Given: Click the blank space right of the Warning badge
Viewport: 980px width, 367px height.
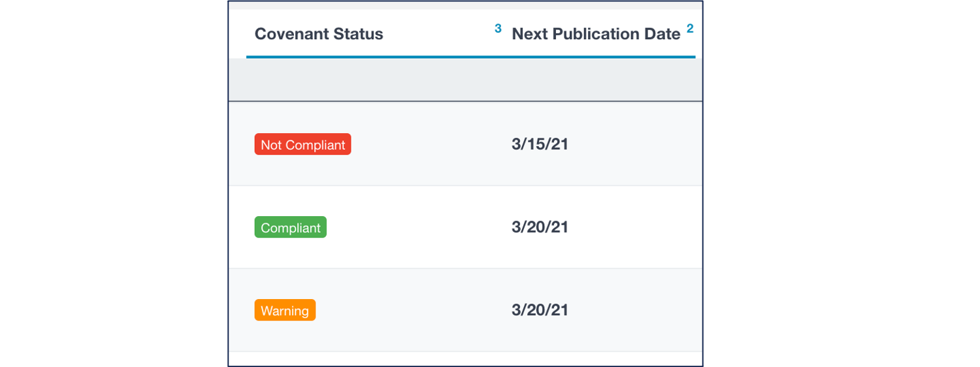Looking at the screenshot, I should tap(405, 310).
